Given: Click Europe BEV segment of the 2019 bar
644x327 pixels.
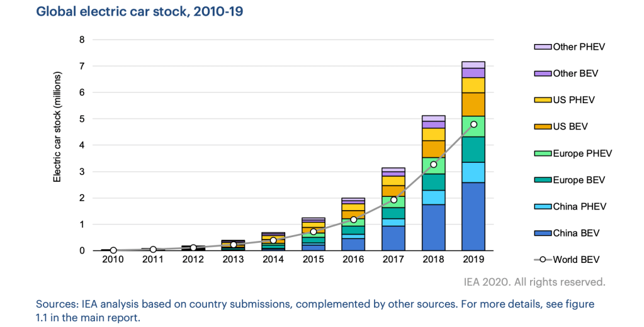Looking at the screenshot, I should click(473, 150).
